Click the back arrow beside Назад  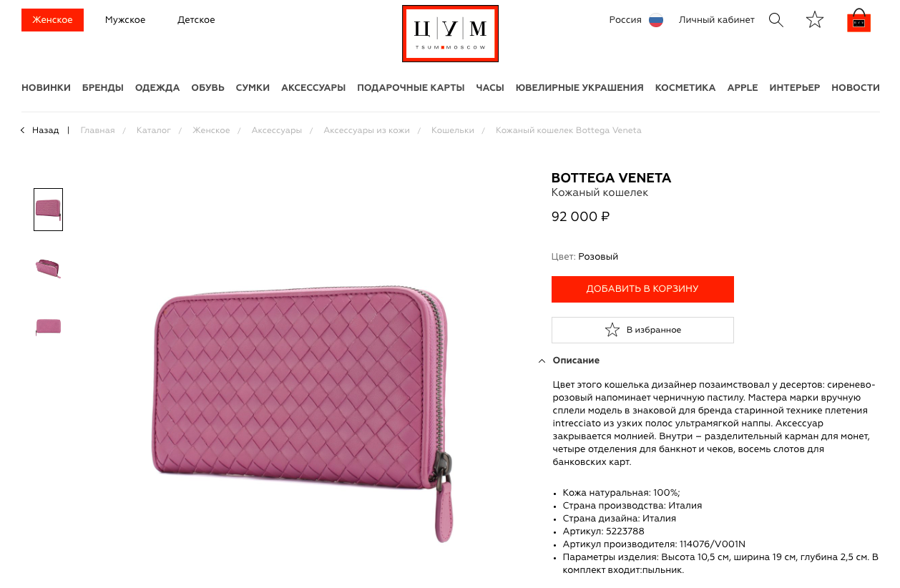click(23, 130)
